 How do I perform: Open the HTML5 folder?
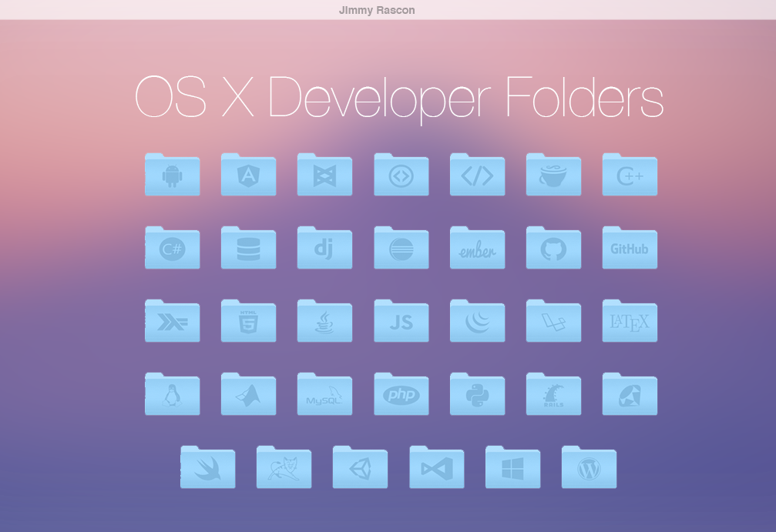pos(248,321)
